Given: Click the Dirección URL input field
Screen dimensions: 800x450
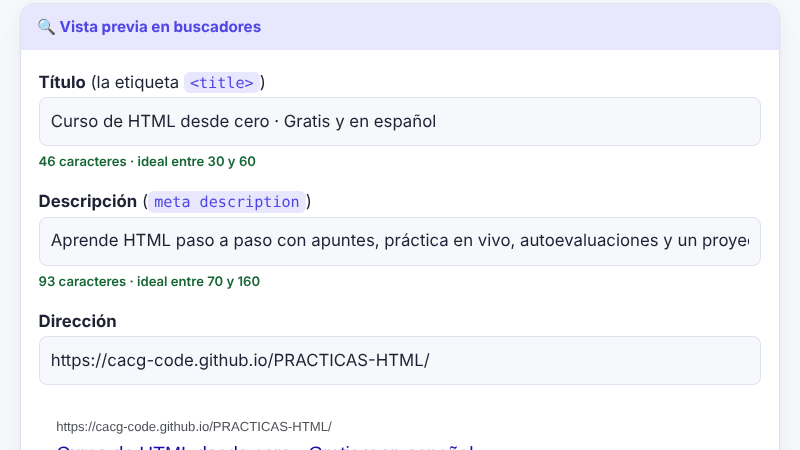Looking at the screenshot, I should pos(399,360).
